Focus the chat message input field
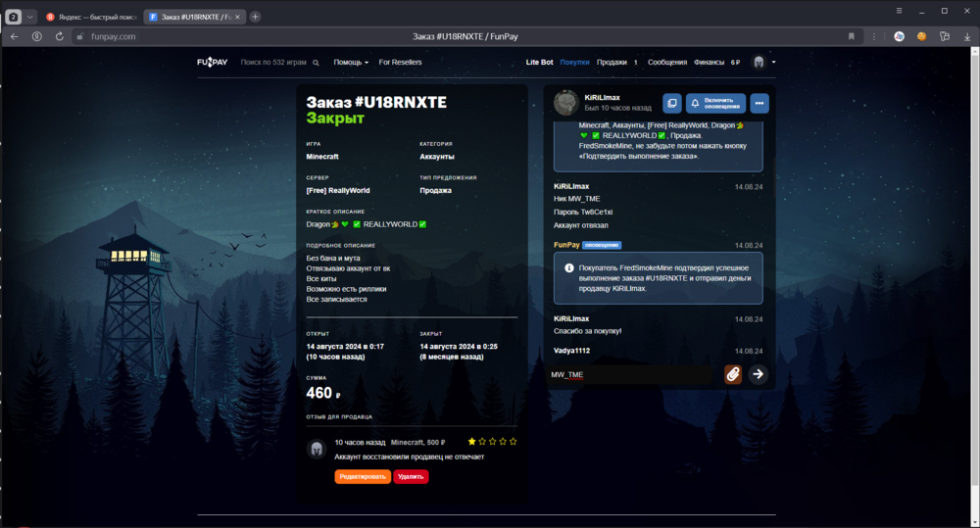The height and width of the screenshot is (528, 980). point(630,374)
